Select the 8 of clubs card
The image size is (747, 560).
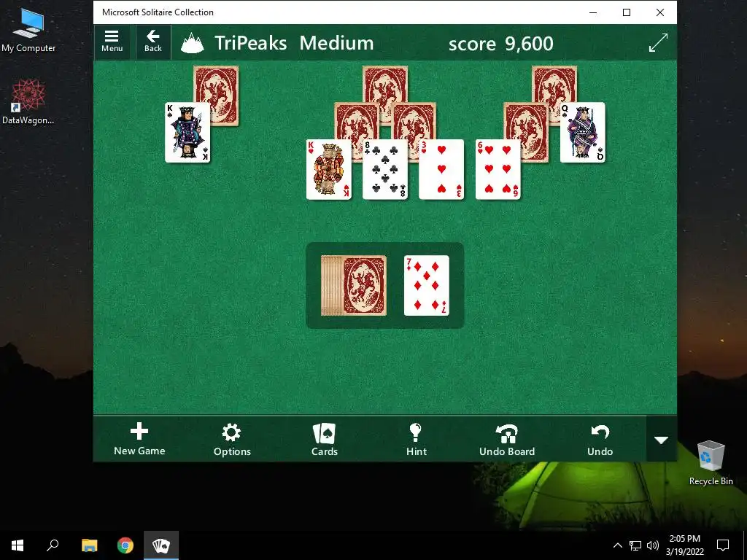(x=385, y=169)
